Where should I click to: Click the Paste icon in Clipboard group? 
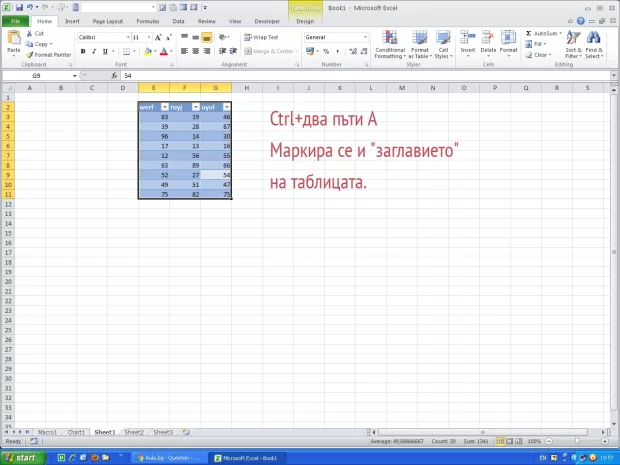(14, 39)
